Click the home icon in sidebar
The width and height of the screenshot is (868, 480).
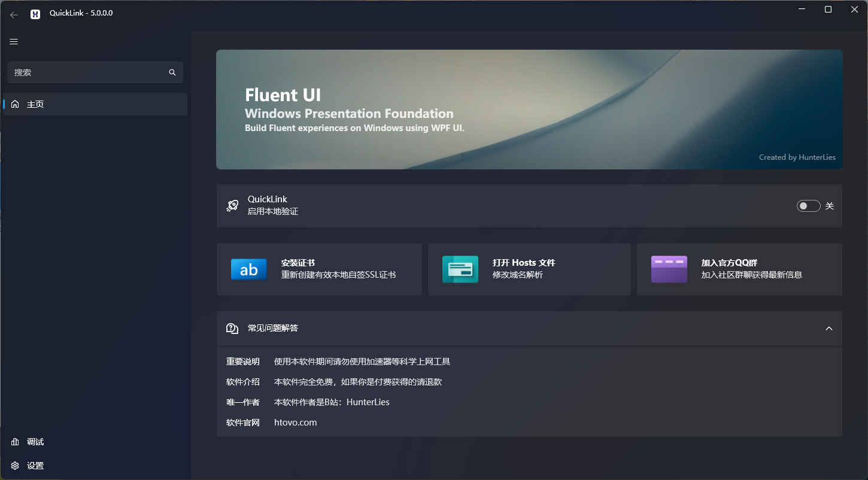[x=15, y=104]
